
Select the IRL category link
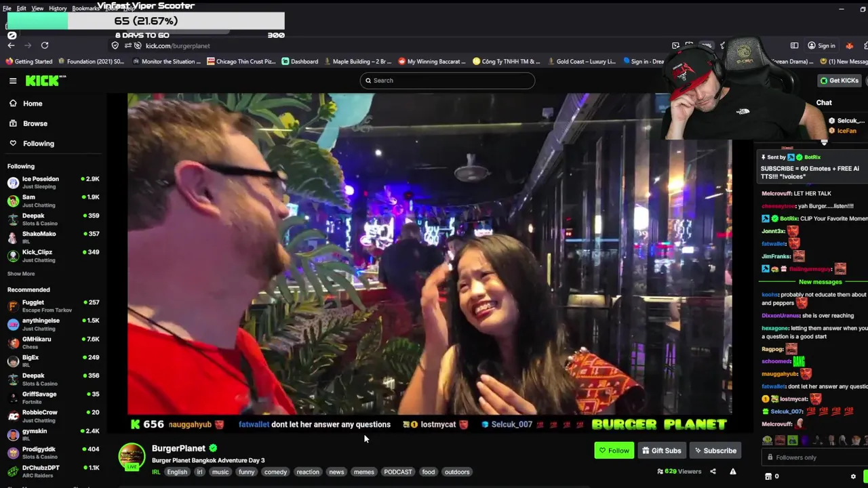(156, 472)
